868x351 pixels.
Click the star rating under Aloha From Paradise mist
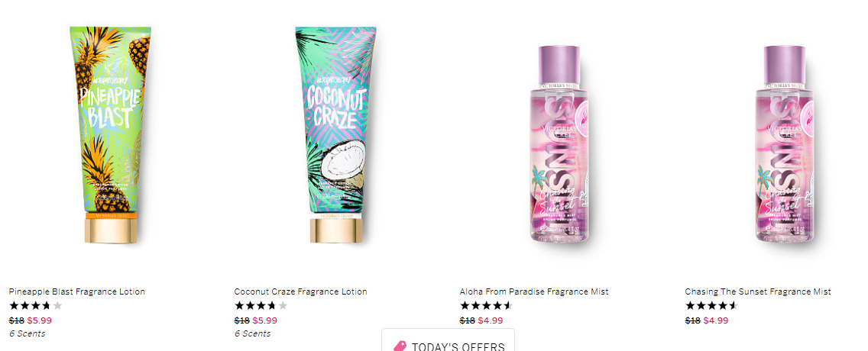click(487, 306)
